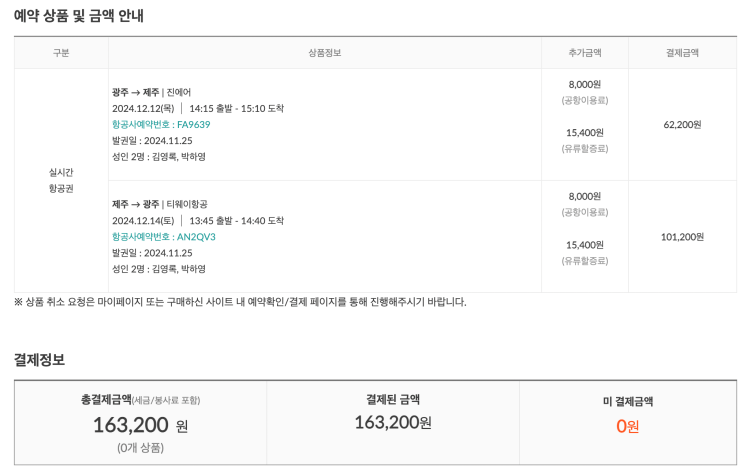This screenshot has width=743, height=470.
Task: Click the 총결제금액 163,200 원 total
Action: [x=140, y=425]
